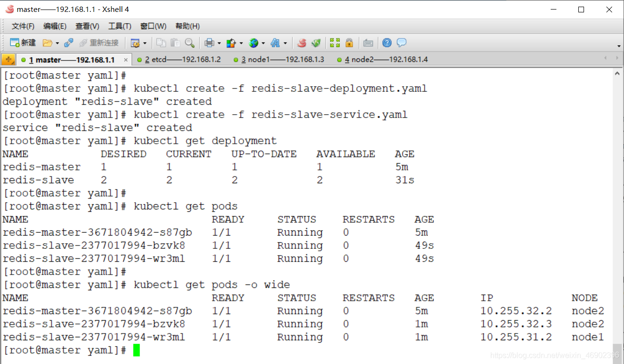The image size is (624, 364).
Task: Click the terminal cursor at the last prompt
Action: 137,351
